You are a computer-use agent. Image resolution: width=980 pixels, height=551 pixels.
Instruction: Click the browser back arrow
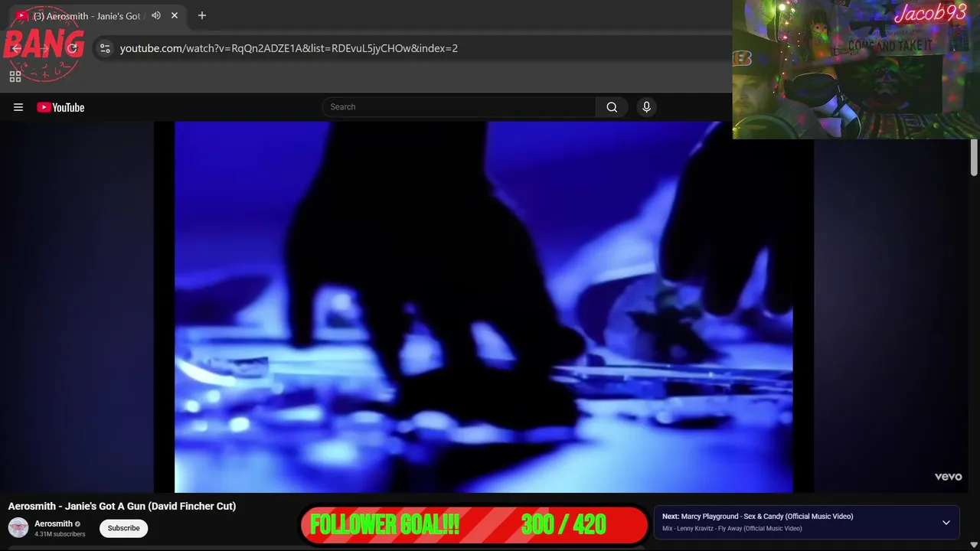[x=17, y=48]
